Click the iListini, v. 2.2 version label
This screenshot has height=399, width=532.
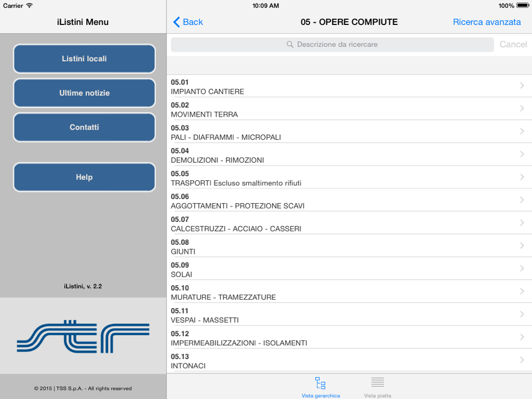(83, 286)
